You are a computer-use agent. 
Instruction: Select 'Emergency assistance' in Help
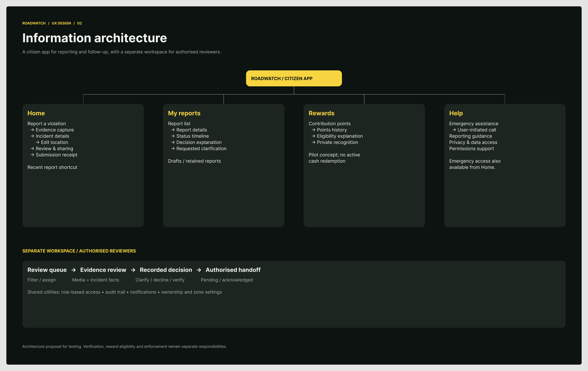(x=474, y=124)
